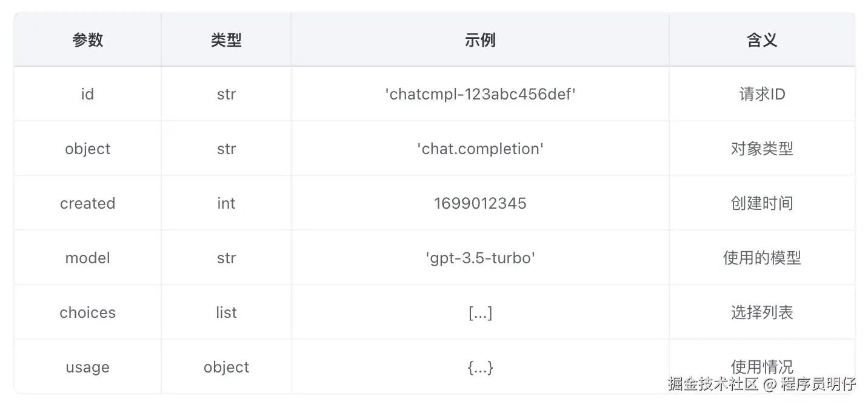
Task: Click the 参数 column header
Action: click(88, 40)
